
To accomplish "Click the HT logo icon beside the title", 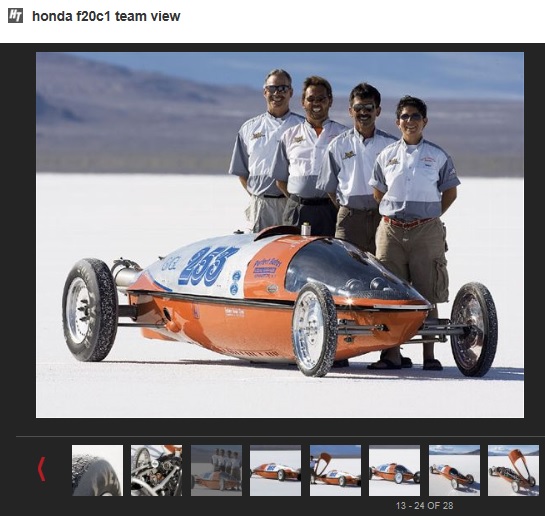I will 15,16.
